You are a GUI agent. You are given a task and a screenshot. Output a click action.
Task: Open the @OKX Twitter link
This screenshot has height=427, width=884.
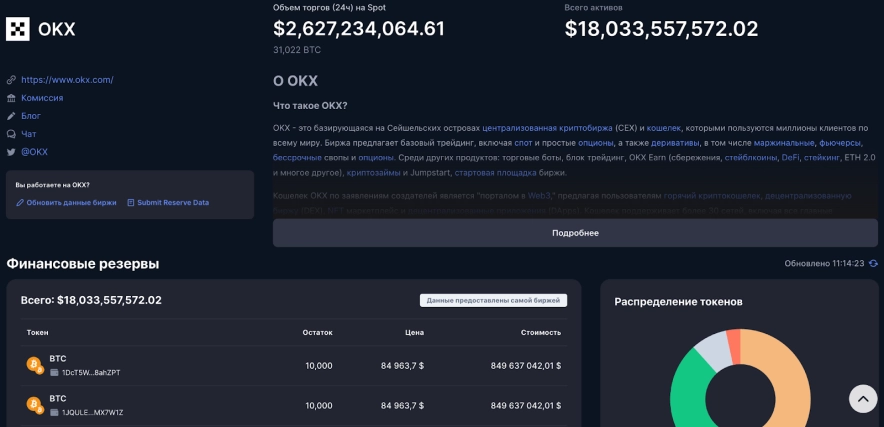(x=34, y=152)
